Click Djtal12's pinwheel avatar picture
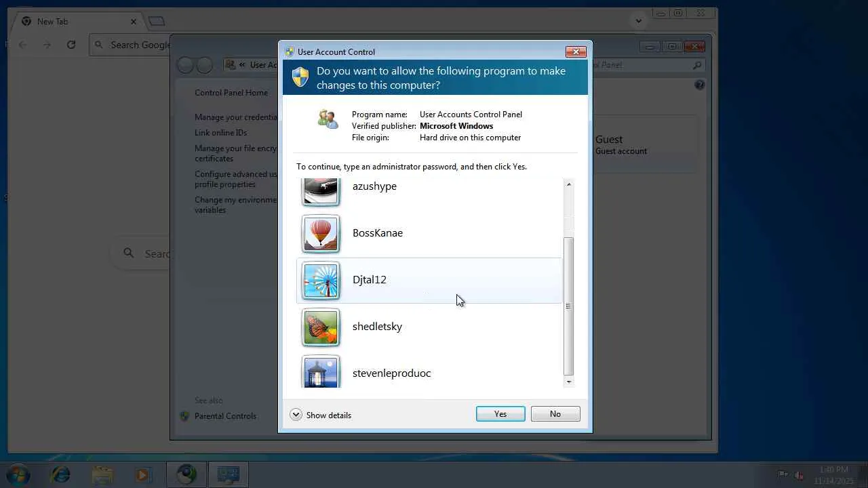This screenshot has width=868, height=488. 321,281
